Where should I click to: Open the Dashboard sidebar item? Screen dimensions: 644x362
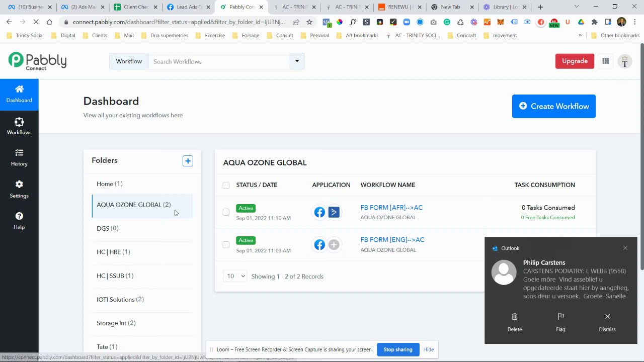[x=19, y=94]
